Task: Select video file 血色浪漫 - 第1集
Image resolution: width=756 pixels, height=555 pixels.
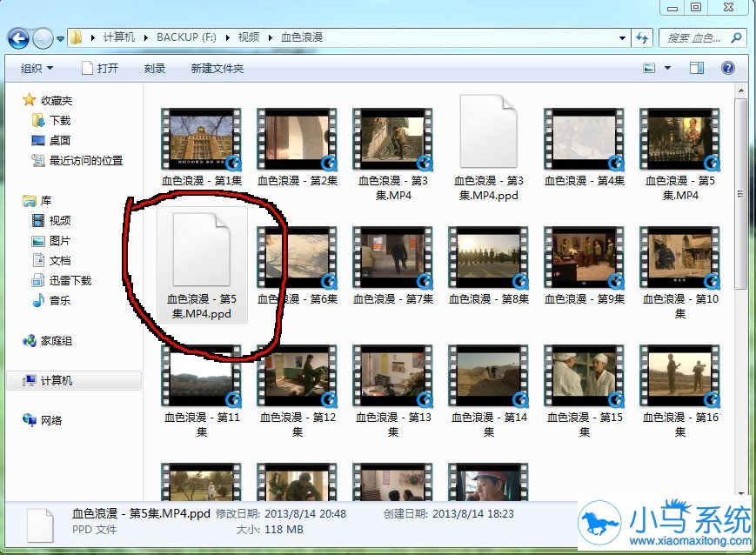Action: pos(202,147)
